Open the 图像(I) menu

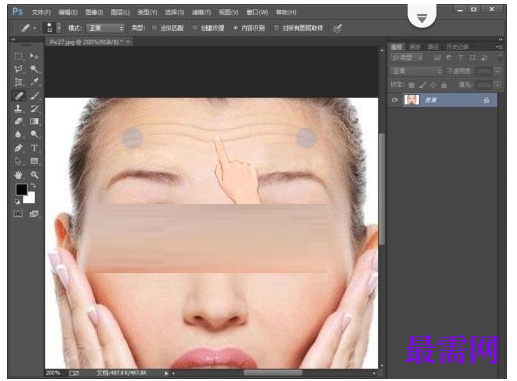tap(94, 12)
